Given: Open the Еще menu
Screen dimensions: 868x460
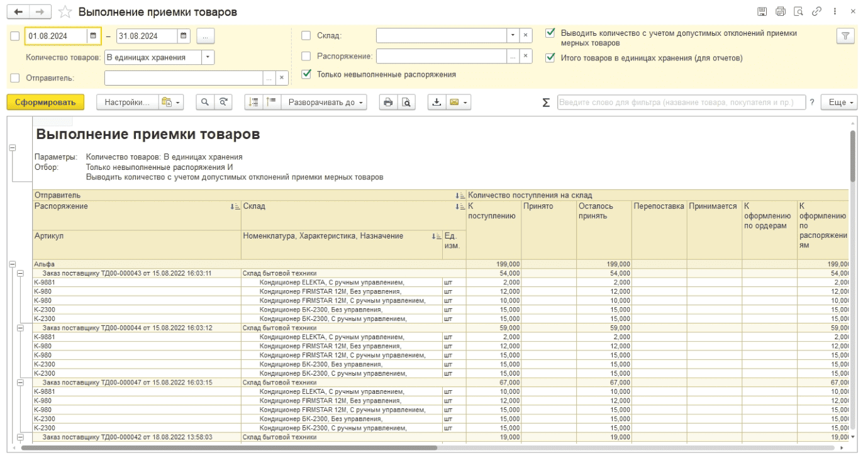Looking at the screenshot, I should pos(838,103).
